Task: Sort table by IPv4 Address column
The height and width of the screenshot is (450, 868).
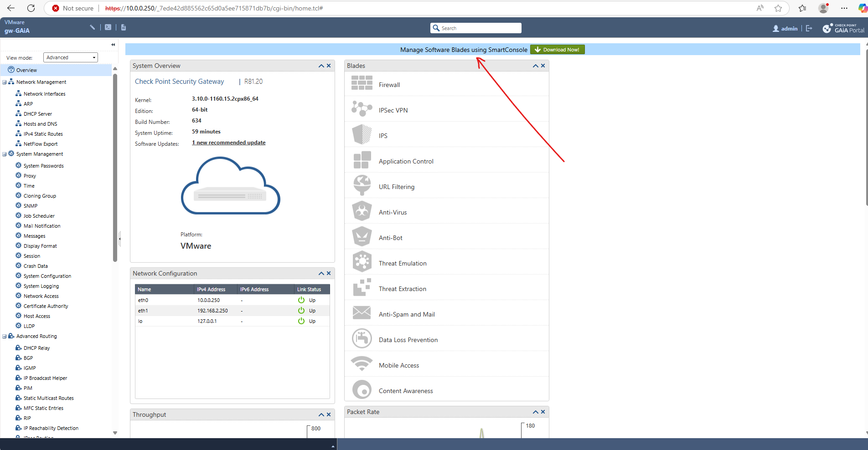Action: [216, 289]
